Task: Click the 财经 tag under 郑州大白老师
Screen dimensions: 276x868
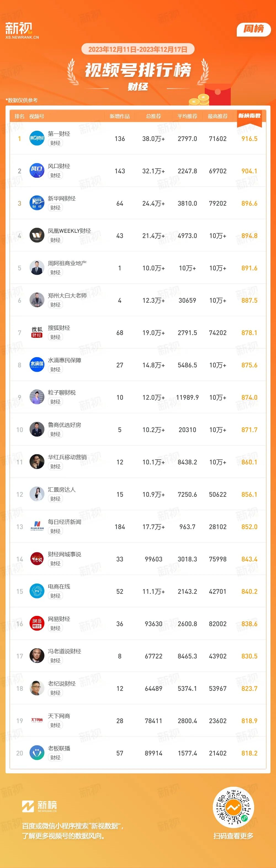Action: (x=55, y=305)
